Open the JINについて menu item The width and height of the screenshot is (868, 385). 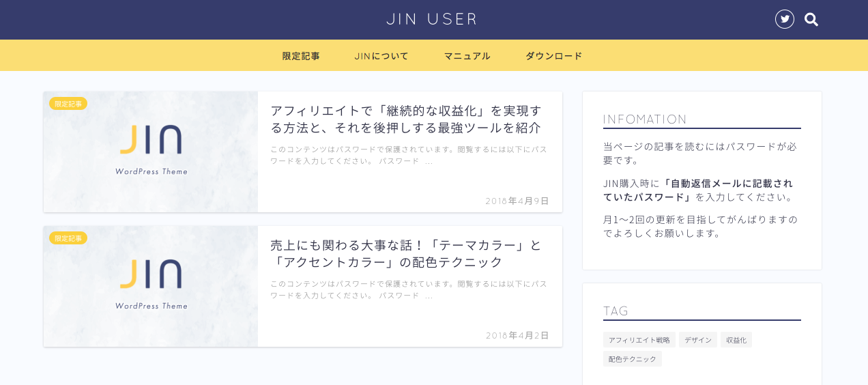coord(381,56)
